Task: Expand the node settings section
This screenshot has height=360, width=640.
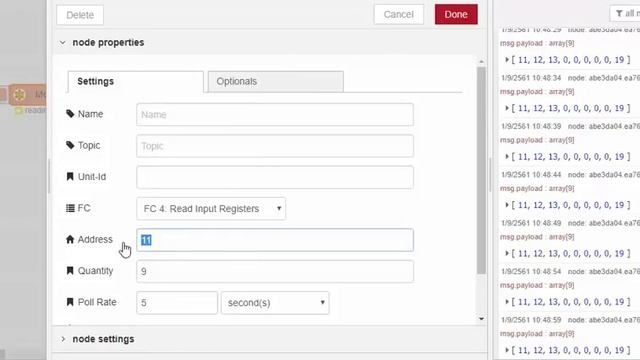Action: [63, 339]
